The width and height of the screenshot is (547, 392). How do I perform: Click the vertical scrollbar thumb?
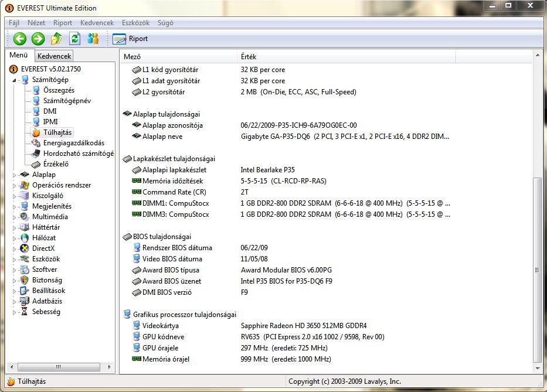click(537, 270)
